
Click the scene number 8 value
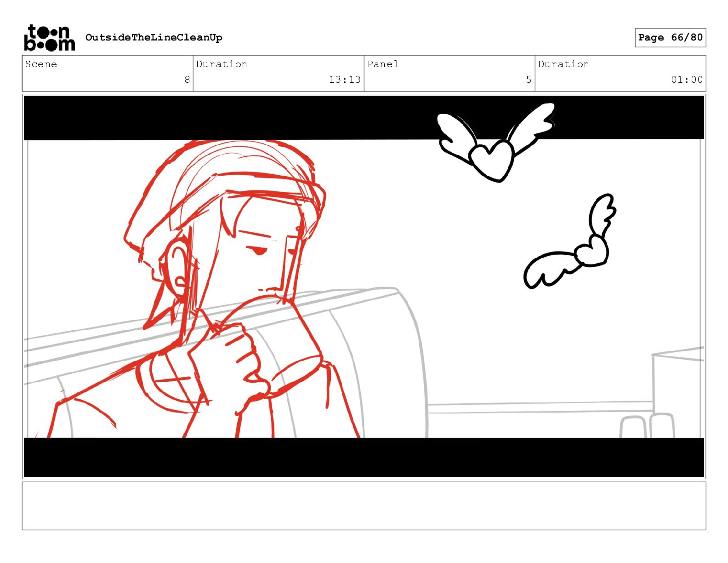coord(187,80)
